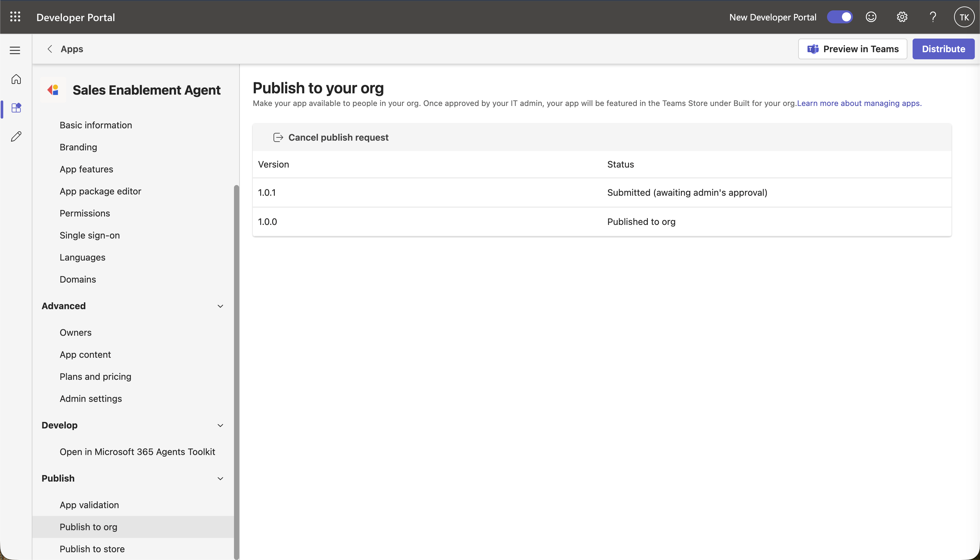Click the Distribute button

click(943, 49)
